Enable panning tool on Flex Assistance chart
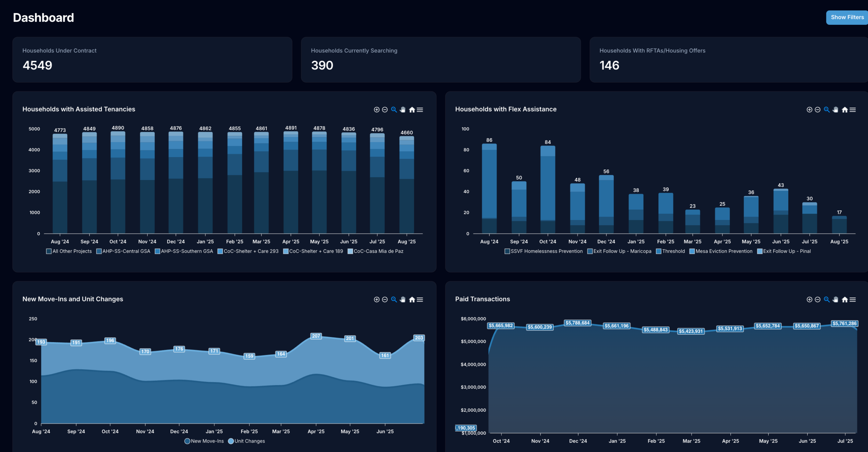The image size is (868, 452). [835, 110]
